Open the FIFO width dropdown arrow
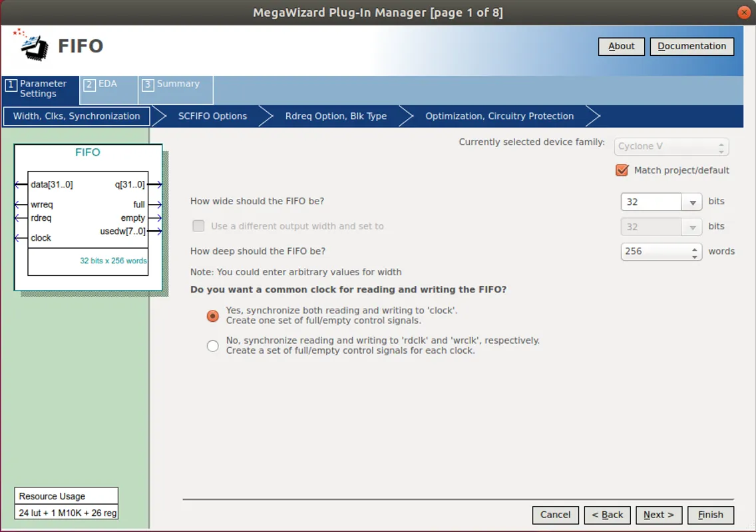Screen dimensions: 756x532 tap(692, 202)
